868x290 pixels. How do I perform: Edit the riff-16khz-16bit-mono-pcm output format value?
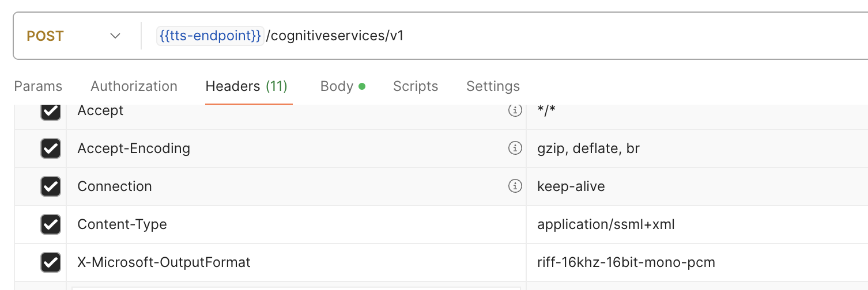(626, 262)
